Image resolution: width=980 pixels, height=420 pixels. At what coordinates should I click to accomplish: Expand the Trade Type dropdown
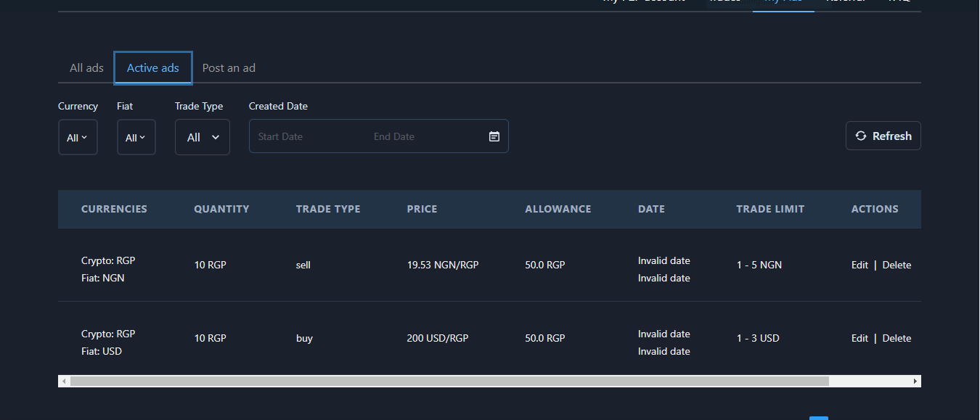pyautogui.click(x=203, y=138)
